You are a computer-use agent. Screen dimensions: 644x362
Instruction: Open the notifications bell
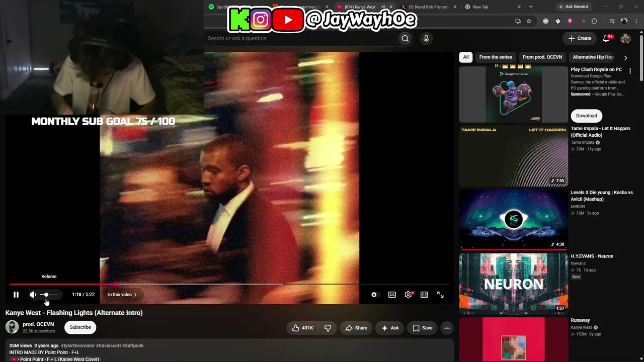point(607,38)
